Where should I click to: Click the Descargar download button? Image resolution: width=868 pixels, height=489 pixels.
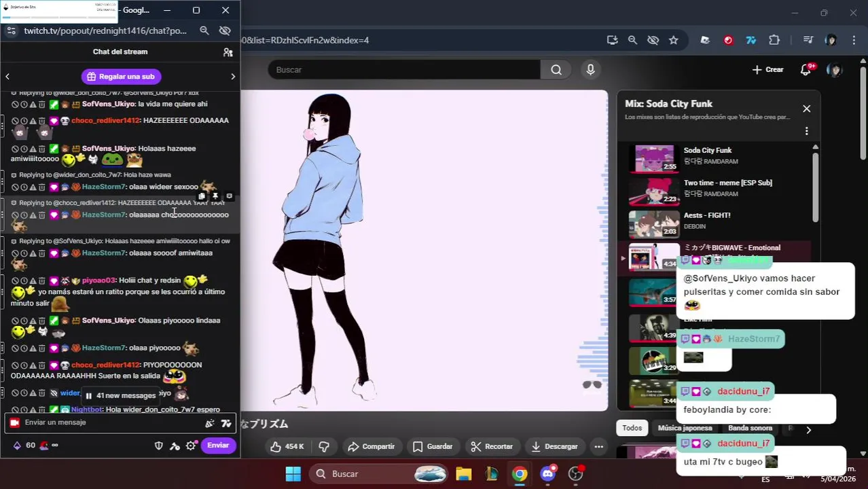554,446
